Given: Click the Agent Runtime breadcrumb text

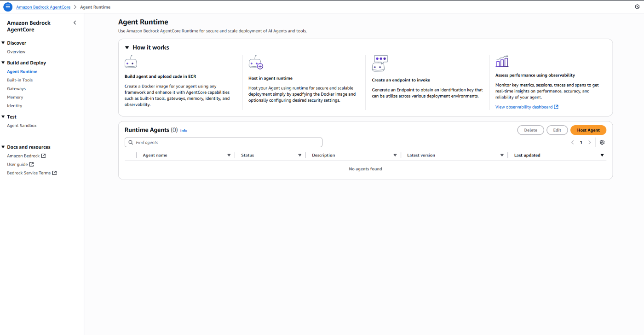Looking at the screenshot, I should (x=95, y=7).
